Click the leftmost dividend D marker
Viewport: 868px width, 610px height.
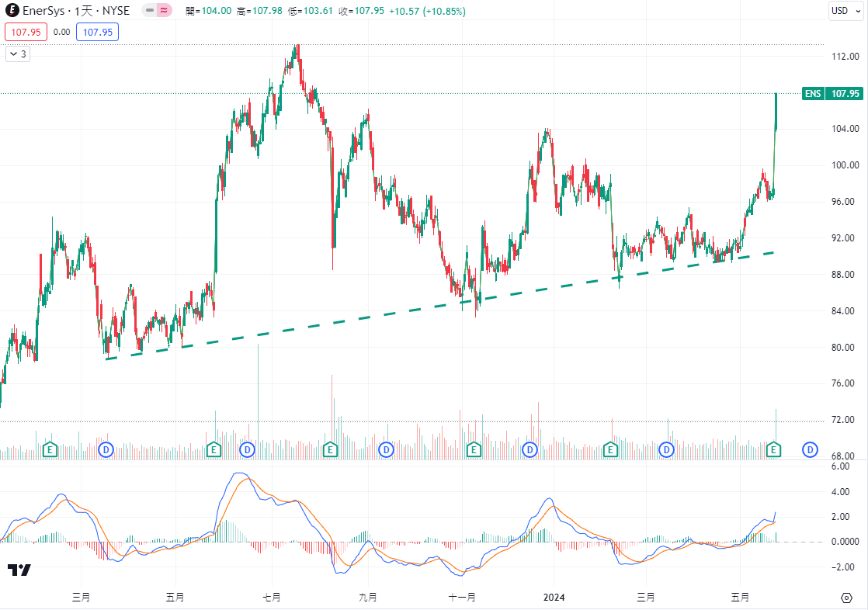107,449
